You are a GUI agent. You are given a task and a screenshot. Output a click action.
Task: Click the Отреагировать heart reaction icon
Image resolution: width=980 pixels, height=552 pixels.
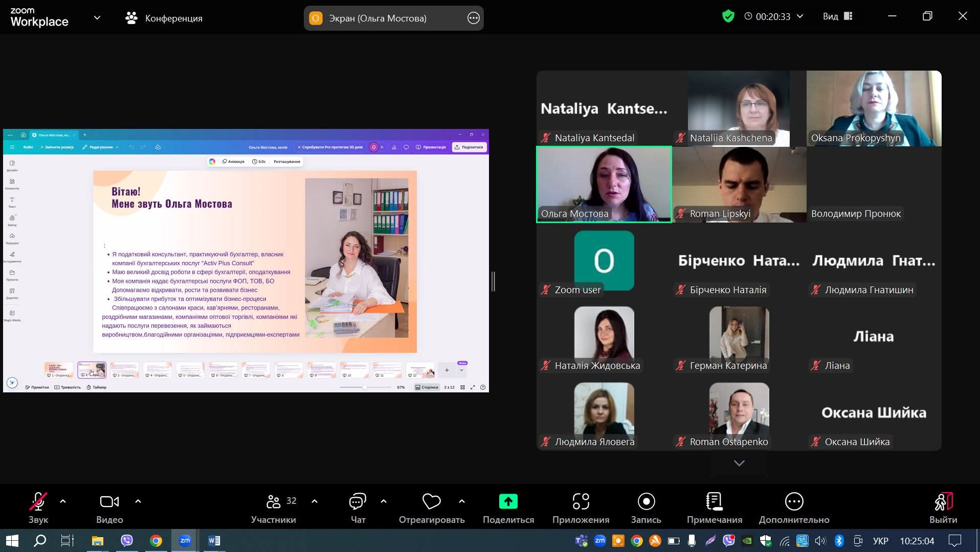tap(431, 502)
